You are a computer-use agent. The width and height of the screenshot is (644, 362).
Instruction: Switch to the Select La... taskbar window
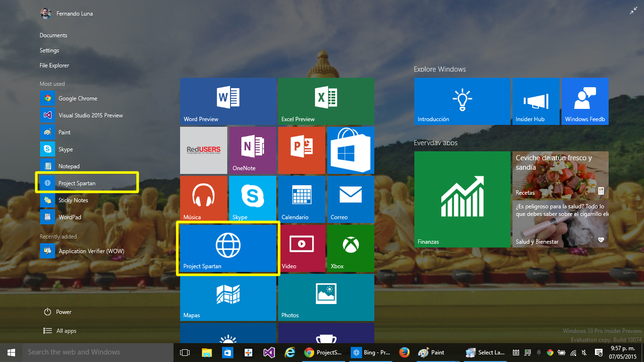point(485,352)
